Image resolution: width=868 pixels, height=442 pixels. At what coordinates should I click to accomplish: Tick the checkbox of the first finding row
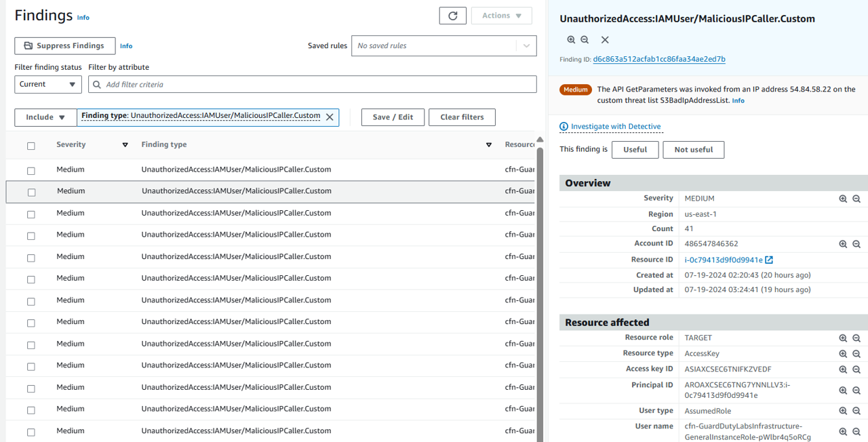point(31,171)
